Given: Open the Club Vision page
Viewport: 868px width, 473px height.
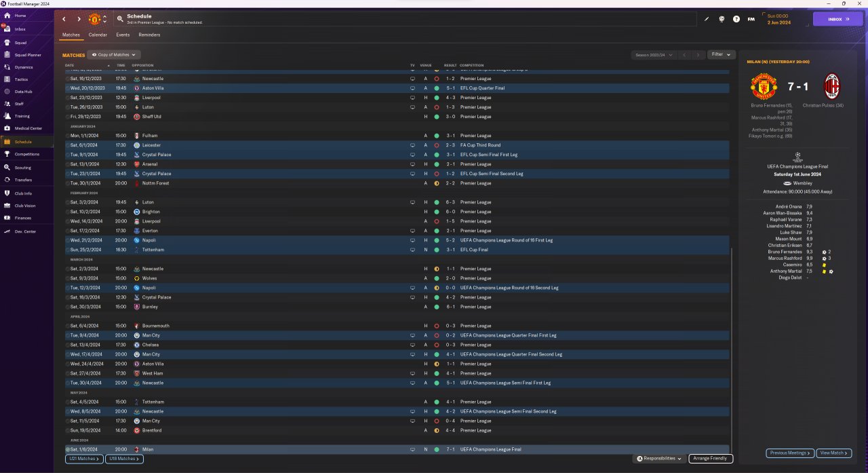Looking at the screenshot, I should [x=25, y=206].
